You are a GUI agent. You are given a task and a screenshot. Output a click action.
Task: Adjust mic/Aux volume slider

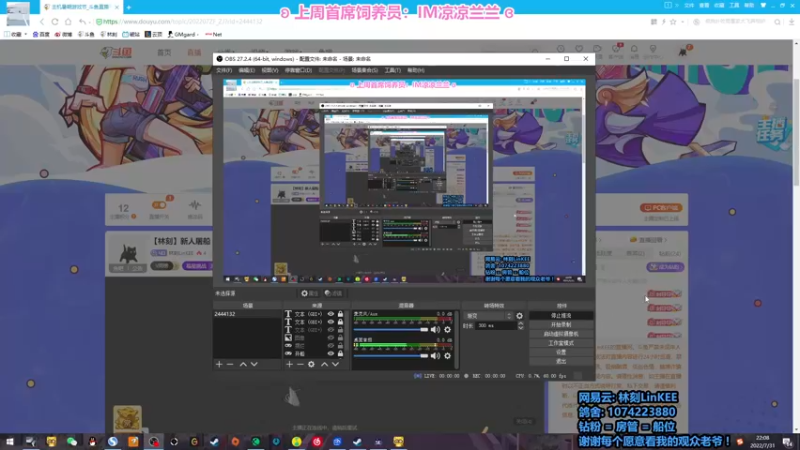pos(391,330)
